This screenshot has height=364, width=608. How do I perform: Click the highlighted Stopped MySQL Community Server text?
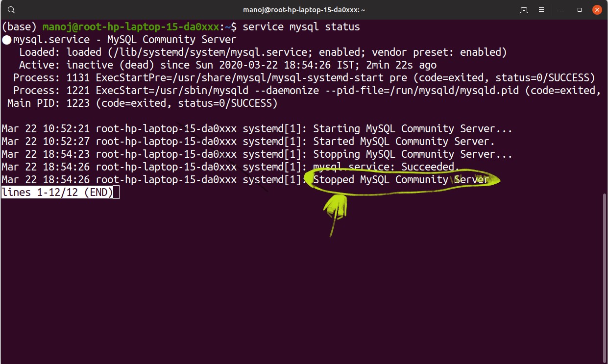(402, 179)
